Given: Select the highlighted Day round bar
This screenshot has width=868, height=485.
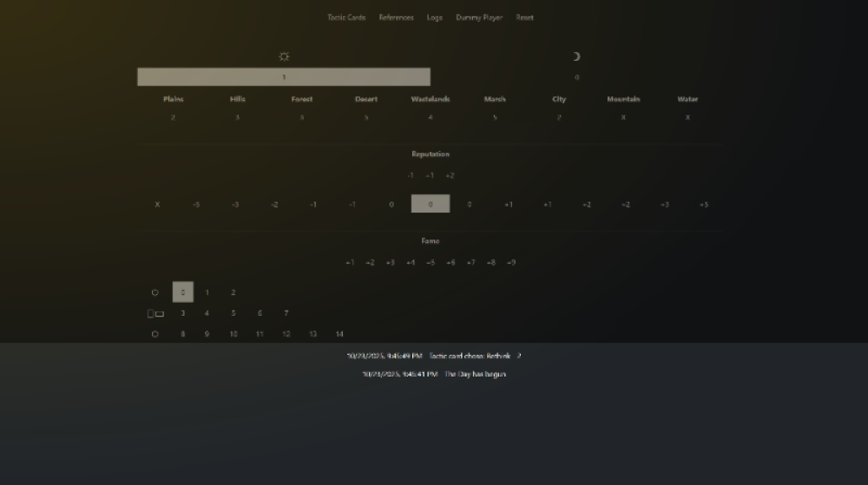Looking at the screenshot, I should pyautogui.click(x=284, y=77).
